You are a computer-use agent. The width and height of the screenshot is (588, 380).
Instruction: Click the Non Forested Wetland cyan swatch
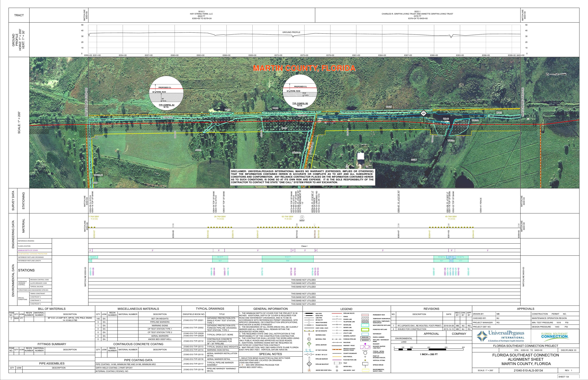[365, 325]
